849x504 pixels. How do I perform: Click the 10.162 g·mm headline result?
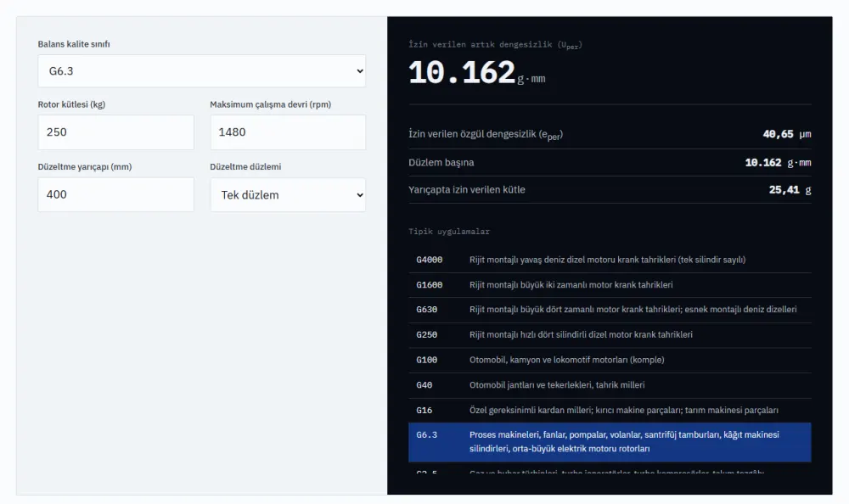476,72
